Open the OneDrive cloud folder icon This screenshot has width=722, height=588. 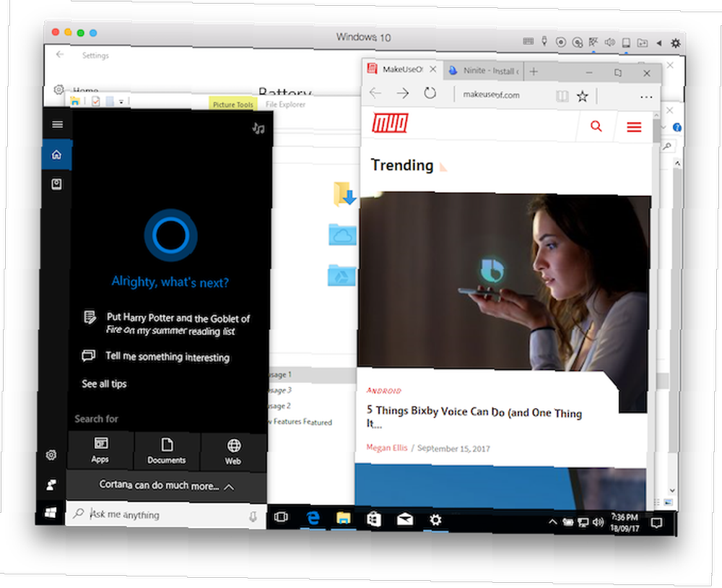342,235
